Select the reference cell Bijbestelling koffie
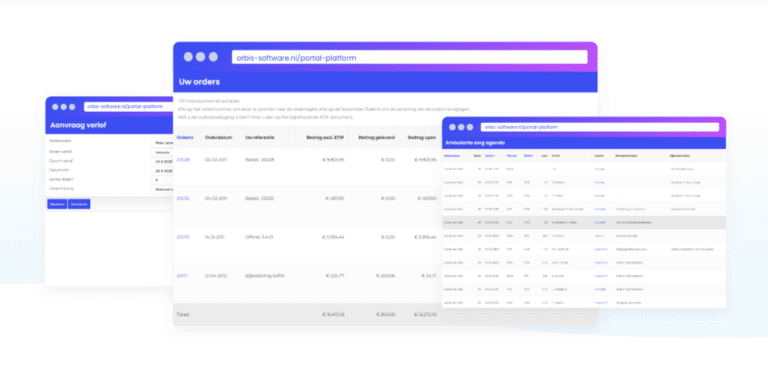The image size is (768, 365). [265, 276]
